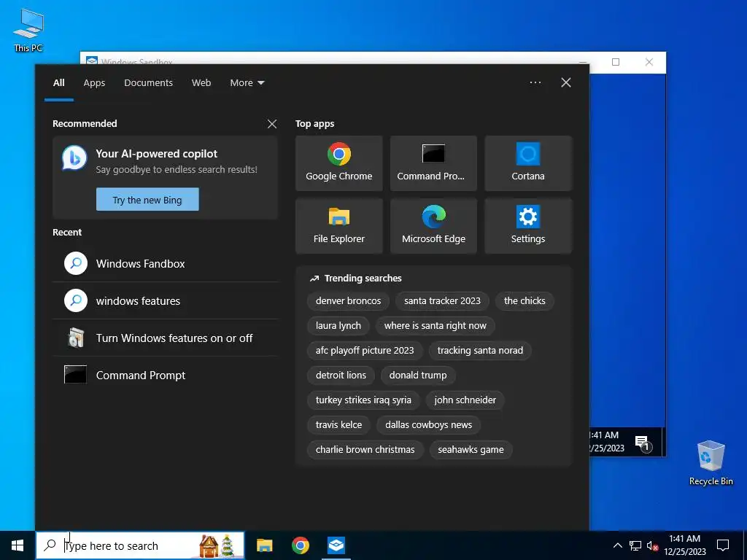Open File Explorer tile in Top apps
Screen dimensions: 747x560
click(x=338, y=226)
